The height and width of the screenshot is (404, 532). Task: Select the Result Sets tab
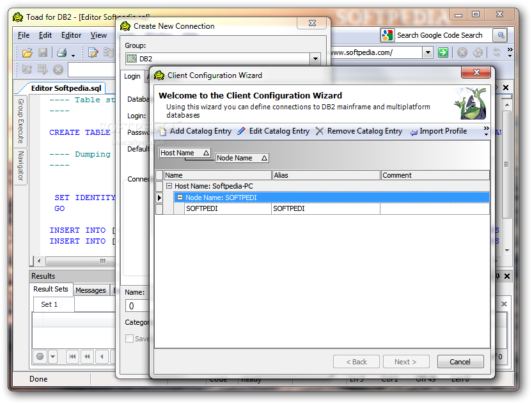coord(51,289)
